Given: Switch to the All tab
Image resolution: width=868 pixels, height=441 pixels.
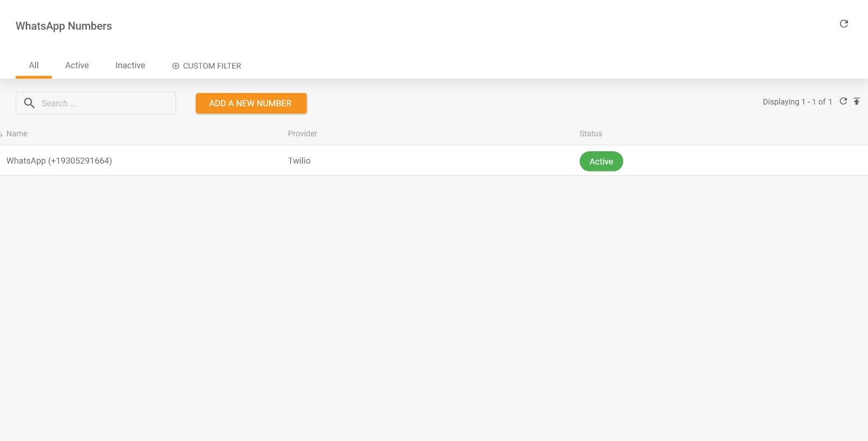Looking at the screenshot, I should pyautogui.click(x=34, y=66).
